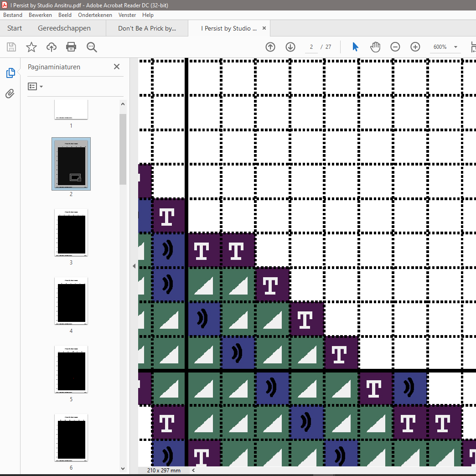The image size is (476, 476).
Task: Open the Gereedschappen tools view
Action: coord(64,28)
